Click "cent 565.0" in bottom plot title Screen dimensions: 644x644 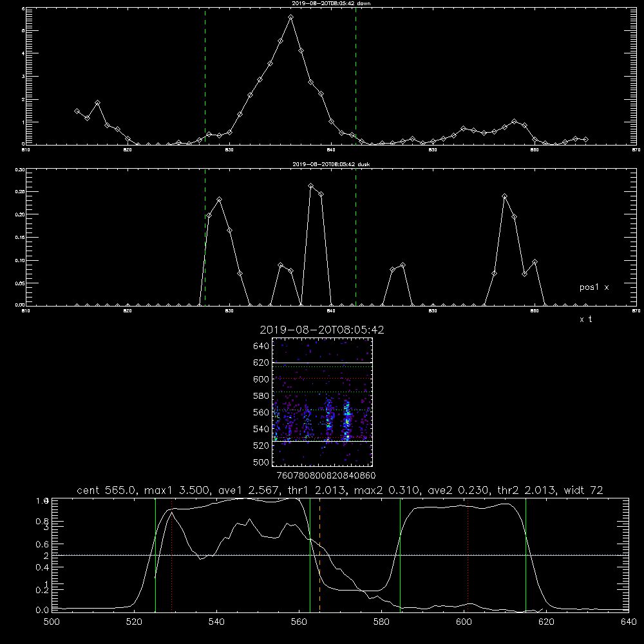pyautogui.click(x=106, y=490)
